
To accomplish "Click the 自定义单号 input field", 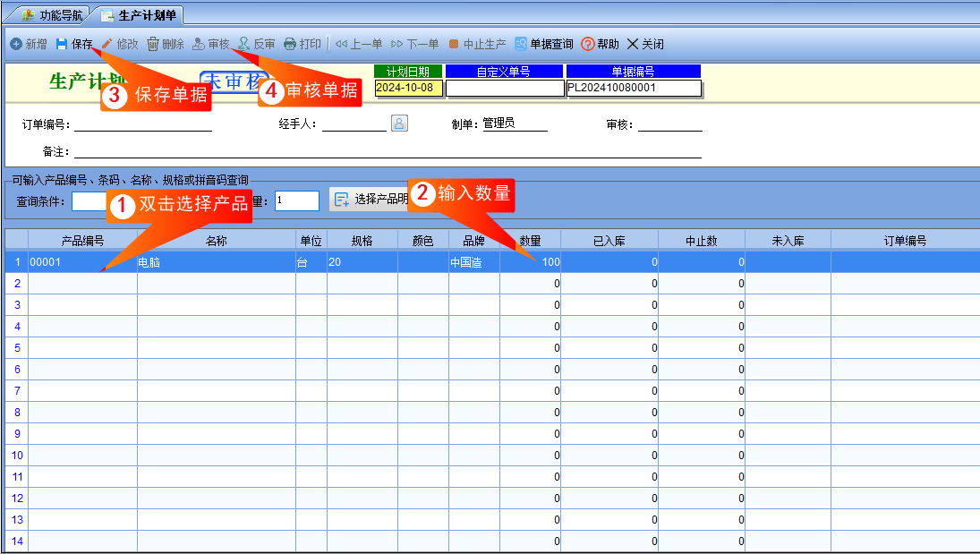I will (x=505, y=89).
